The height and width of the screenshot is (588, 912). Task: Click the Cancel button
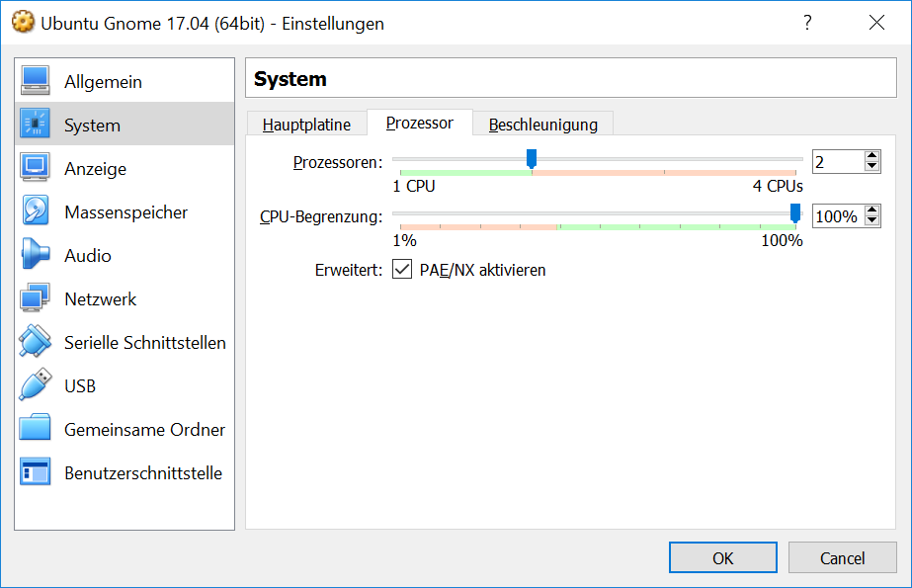(x=842, y=557)
